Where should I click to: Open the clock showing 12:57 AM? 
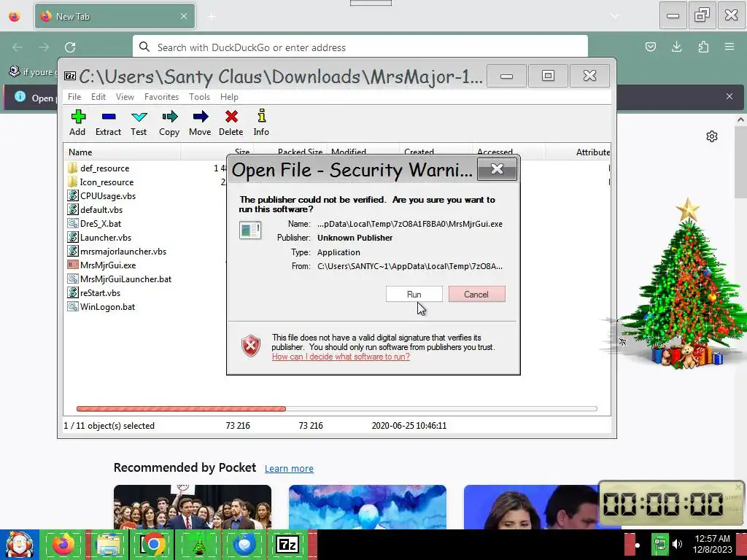[713, 544]
